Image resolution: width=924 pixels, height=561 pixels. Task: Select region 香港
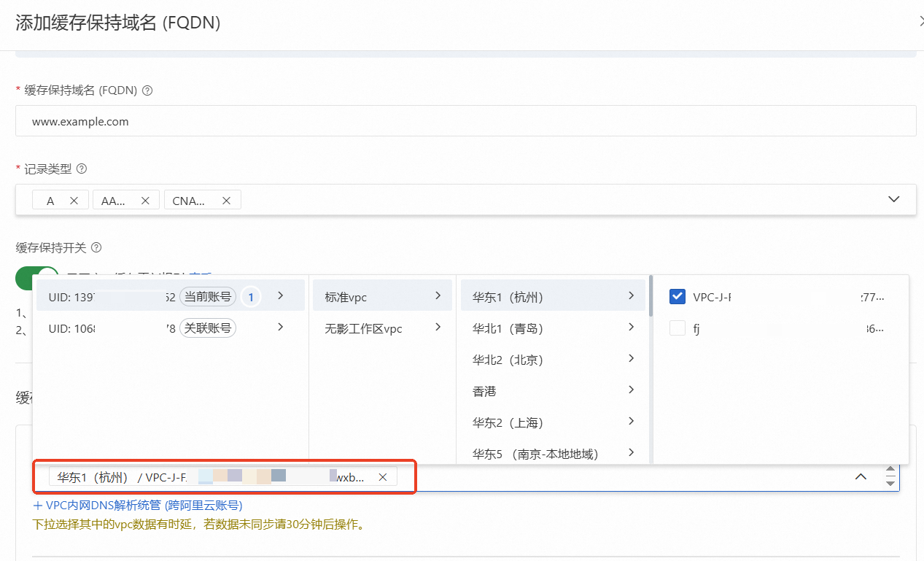point(553,391)
